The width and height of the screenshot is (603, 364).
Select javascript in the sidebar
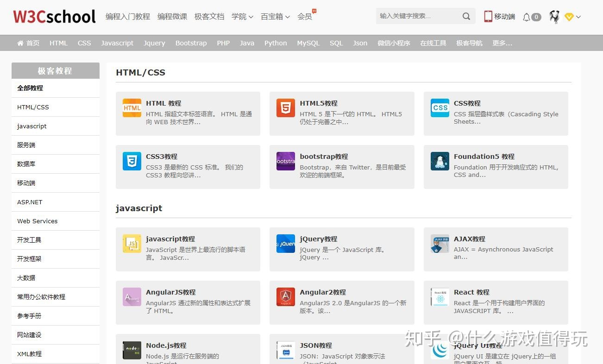(x=56, y=126)
